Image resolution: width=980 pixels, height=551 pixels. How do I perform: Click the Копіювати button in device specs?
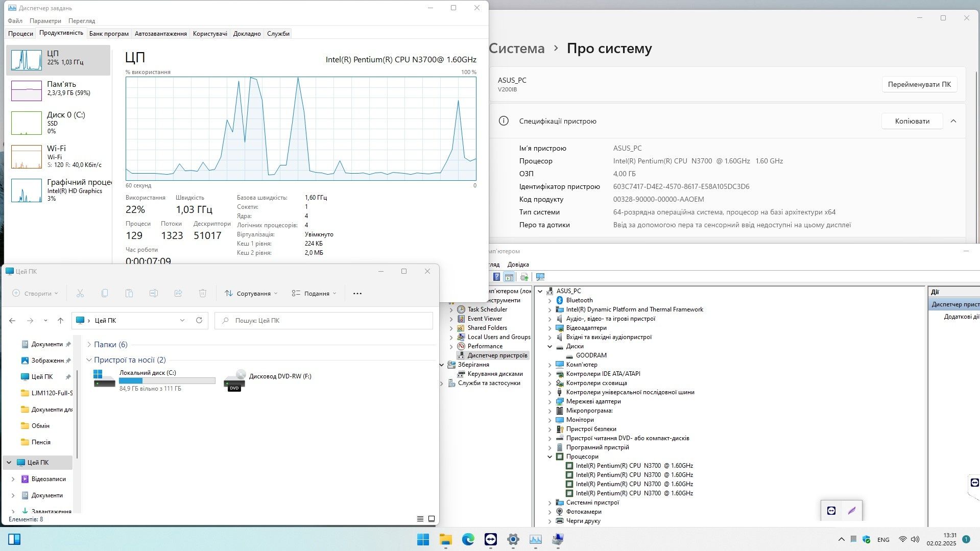(912, 121)
